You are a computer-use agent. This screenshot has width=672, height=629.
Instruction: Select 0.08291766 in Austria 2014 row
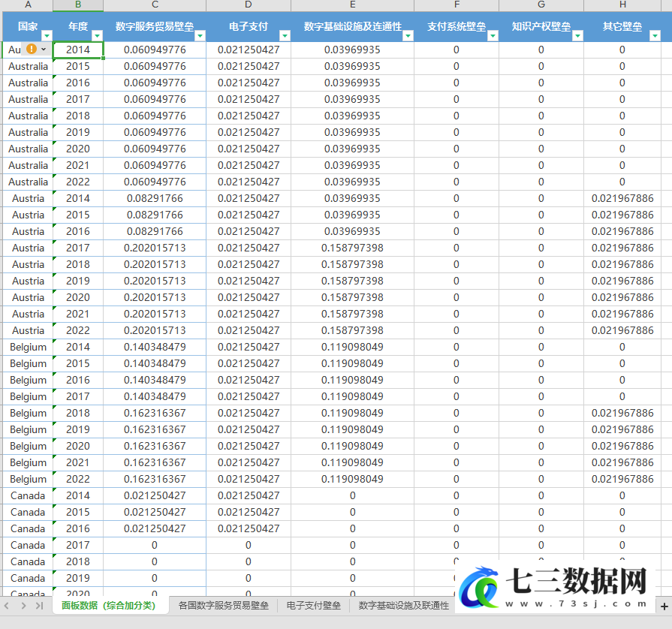[155, 198]
